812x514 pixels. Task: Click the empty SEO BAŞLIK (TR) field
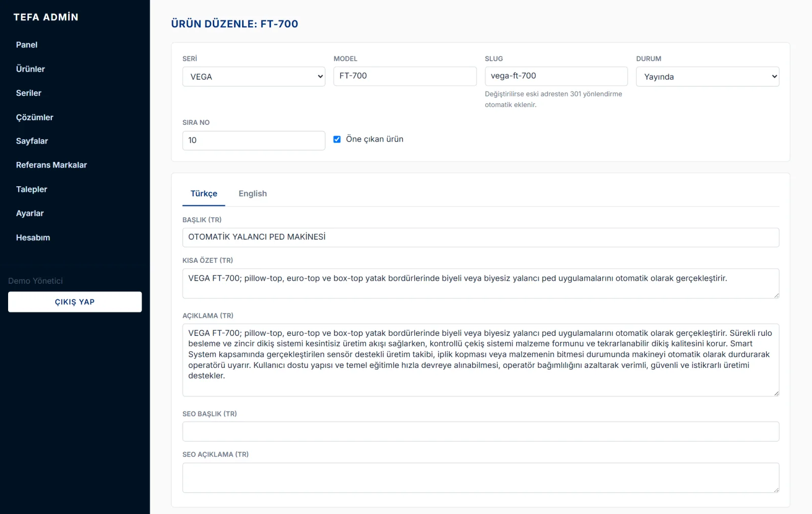[481, 432]
